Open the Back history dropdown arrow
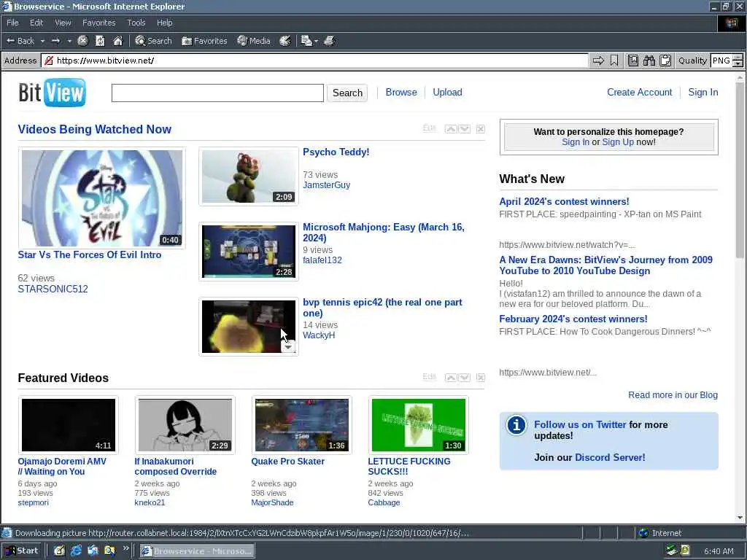Screen dimensions: 747x560 pos(42,41)
